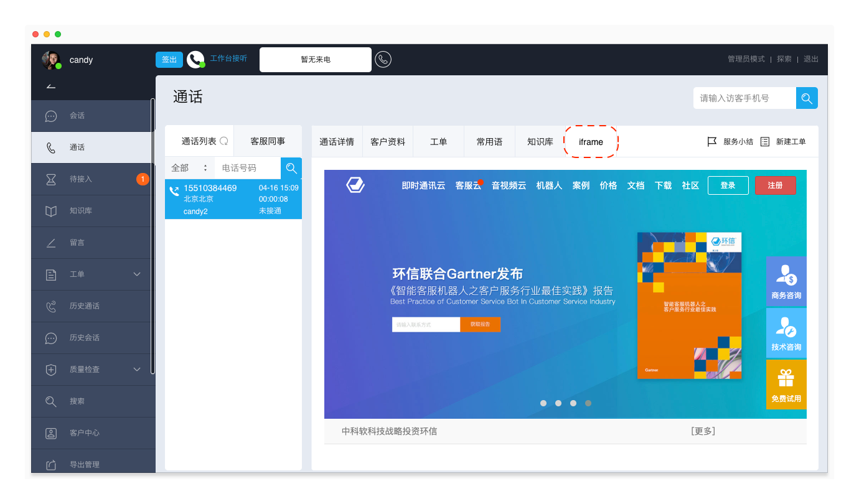The width and height of the screenshot is (859, 504).
Task: Open the 全部 filter dropdown
Action: click(x=189, y=168)
